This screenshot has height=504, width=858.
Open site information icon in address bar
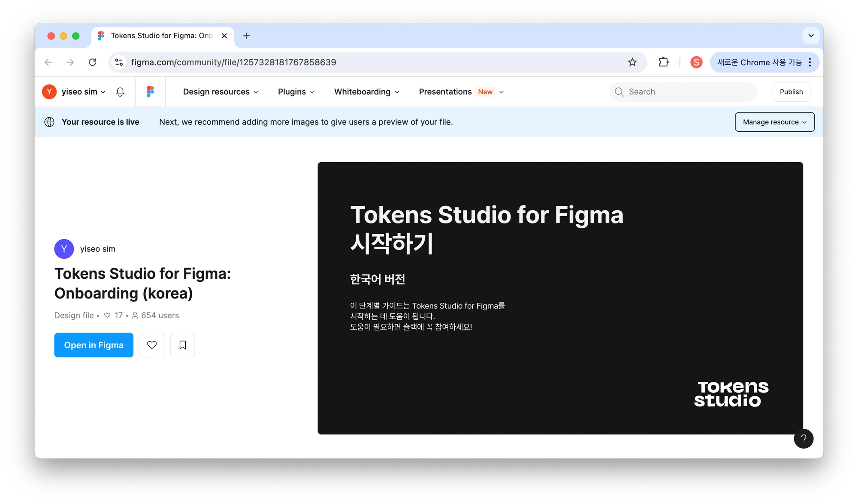(119, 62)
